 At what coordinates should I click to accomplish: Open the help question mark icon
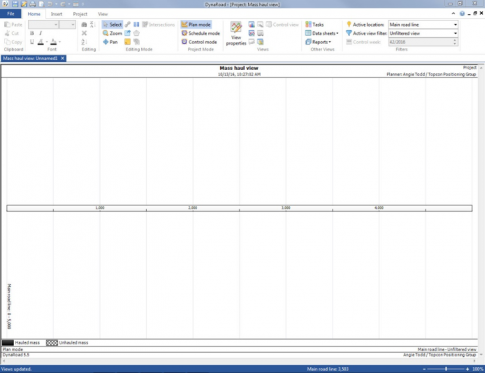click(x=462, y=14)
